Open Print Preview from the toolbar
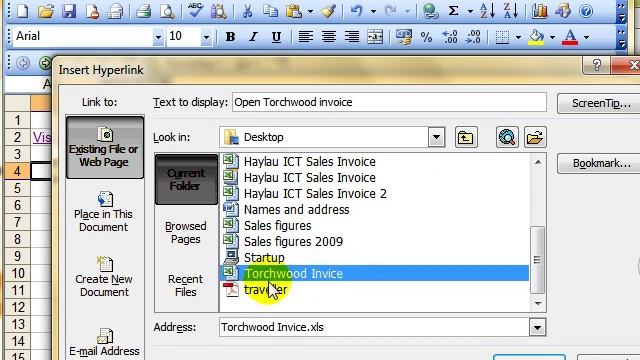This screenshot has width=640, height=360. coord(167,11)
